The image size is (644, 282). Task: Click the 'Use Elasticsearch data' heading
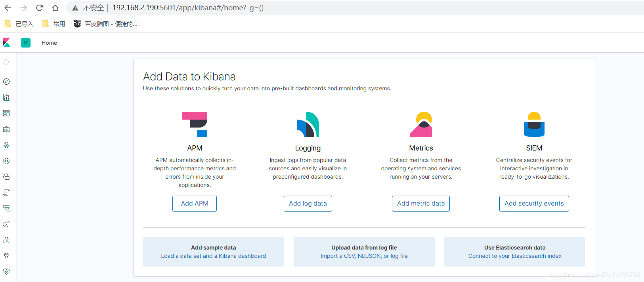coord(515,248)
